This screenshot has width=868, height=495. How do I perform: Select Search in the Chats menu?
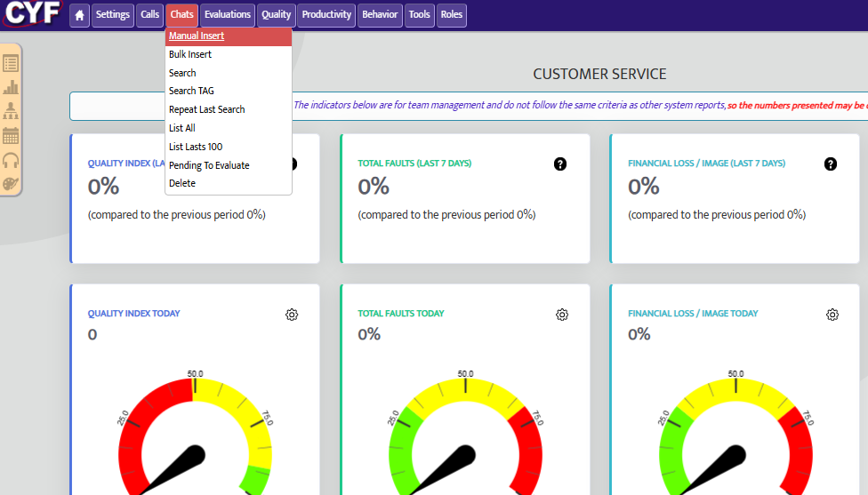tap(229, 73)
